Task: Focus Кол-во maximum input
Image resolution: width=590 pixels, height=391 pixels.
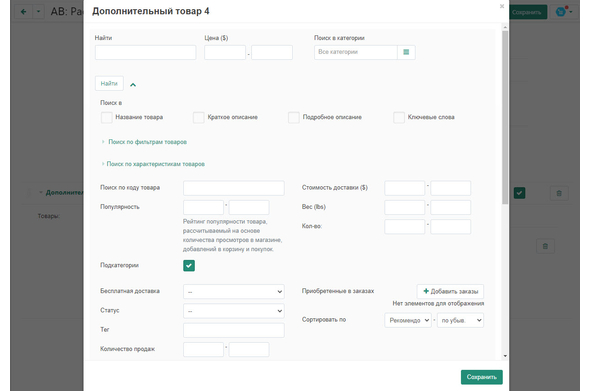Action: pyautogui.click(x=450, y=227)
